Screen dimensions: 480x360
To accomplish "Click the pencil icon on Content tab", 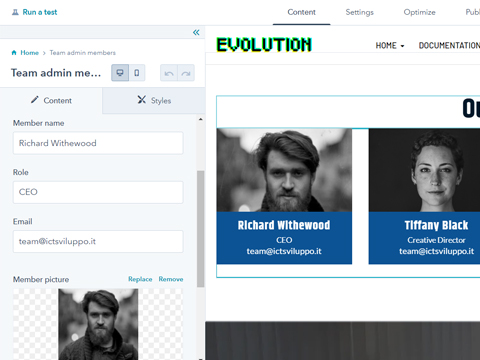I will (x=35, y=100).
